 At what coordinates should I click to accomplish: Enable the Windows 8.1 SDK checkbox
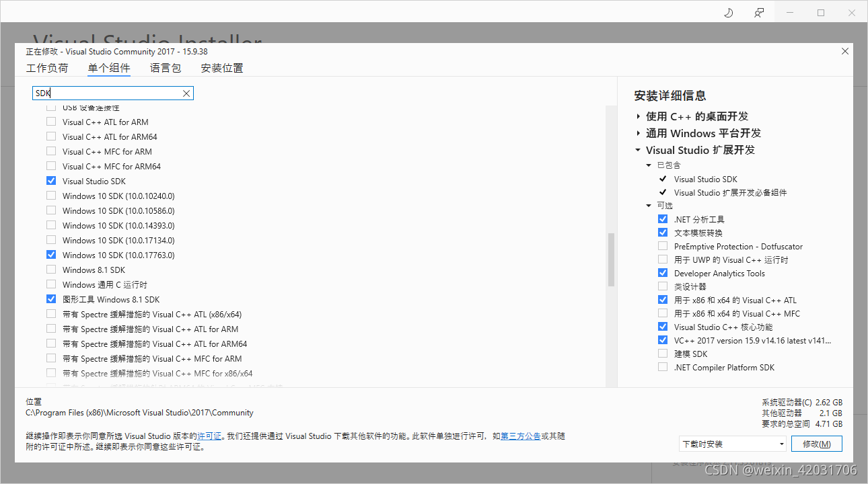(50, 270)
